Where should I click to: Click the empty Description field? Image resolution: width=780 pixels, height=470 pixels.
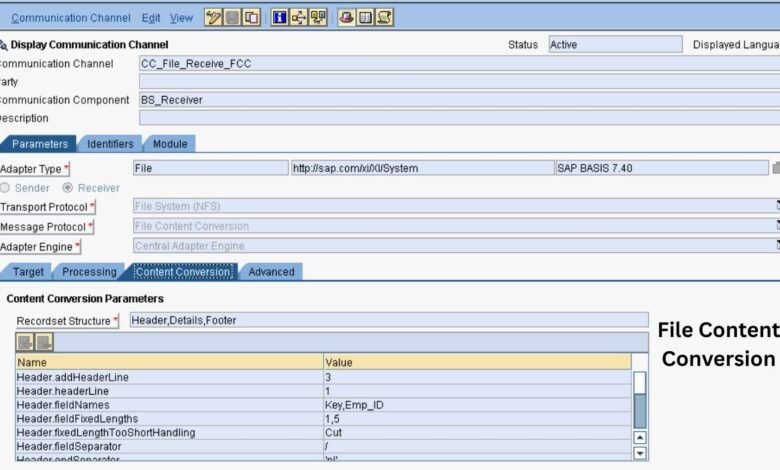tap(460, 118)
